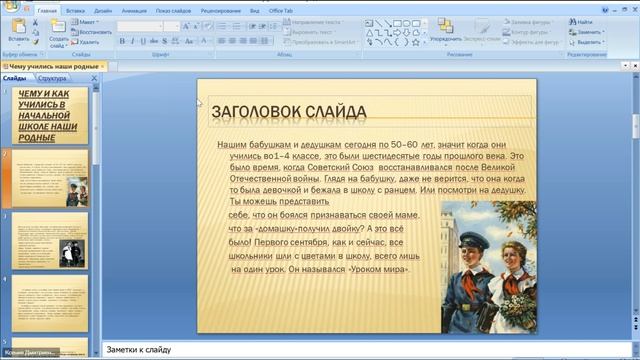Open the Office round button
This screenshot has height=360, width=640.
[11, 6]
